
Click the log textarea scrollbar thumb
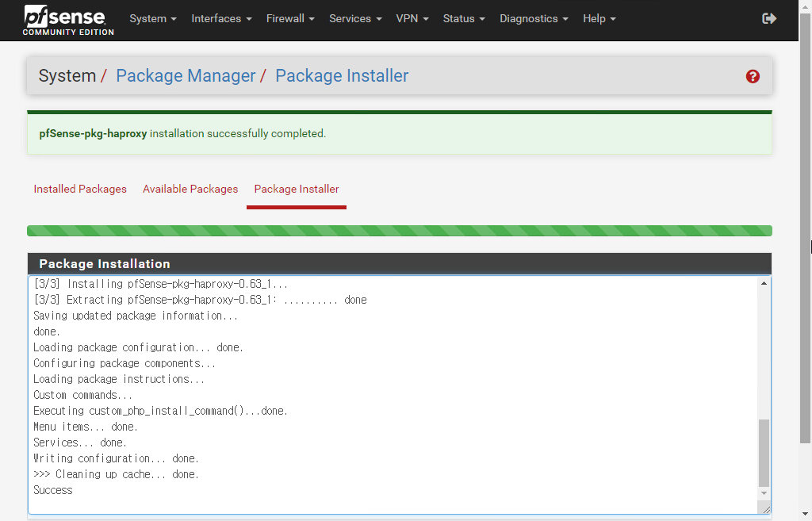764,453
